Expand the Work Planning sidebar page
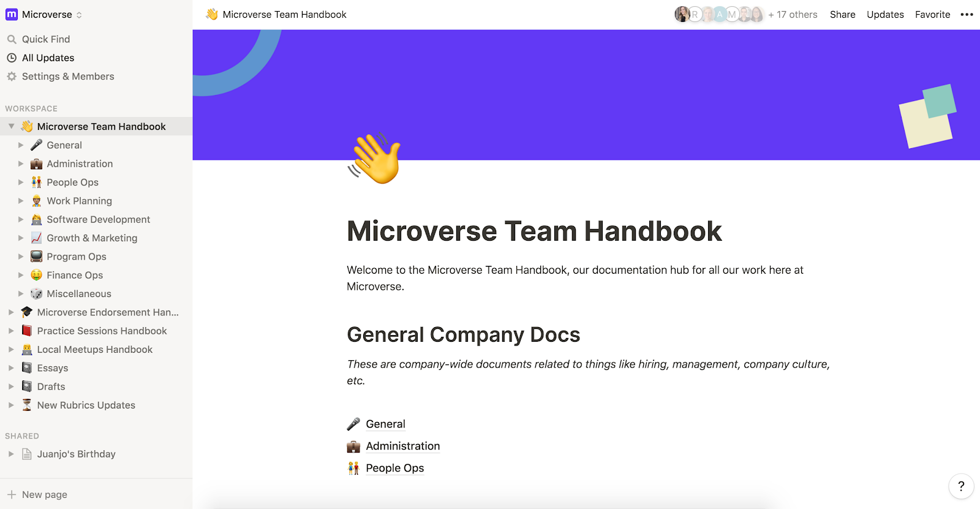The width and height of the screenshot is (980, 509). click(21, 201)
